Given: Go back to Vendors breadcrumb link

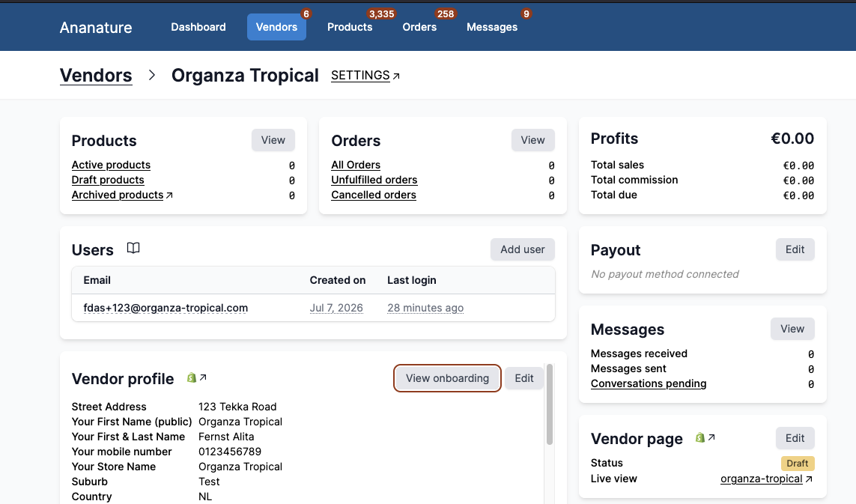Looking at the screenshot, I should [x=96, y=76].
